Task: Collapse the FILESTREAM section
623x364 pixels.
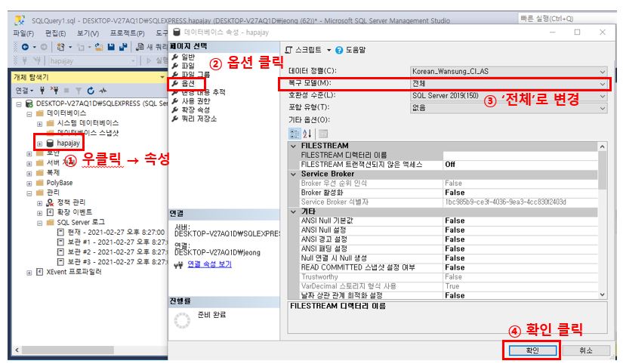Action: point(294,146)
